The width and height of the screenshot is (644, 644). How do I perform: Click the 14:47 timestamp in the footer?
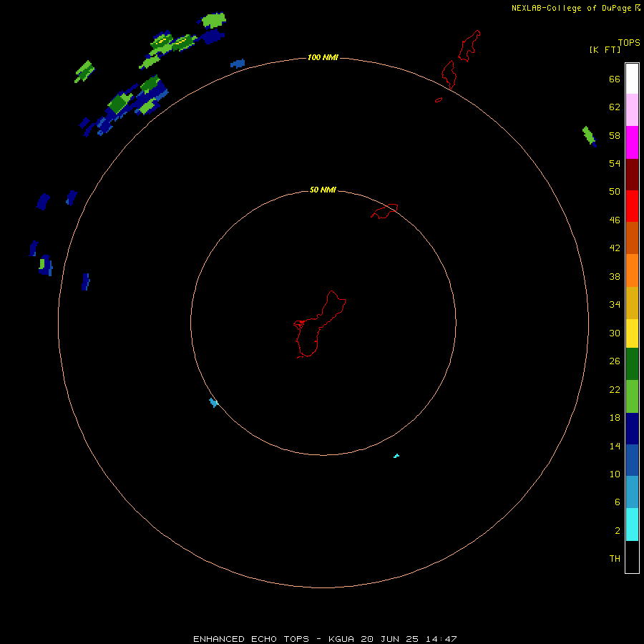point(441,639)
